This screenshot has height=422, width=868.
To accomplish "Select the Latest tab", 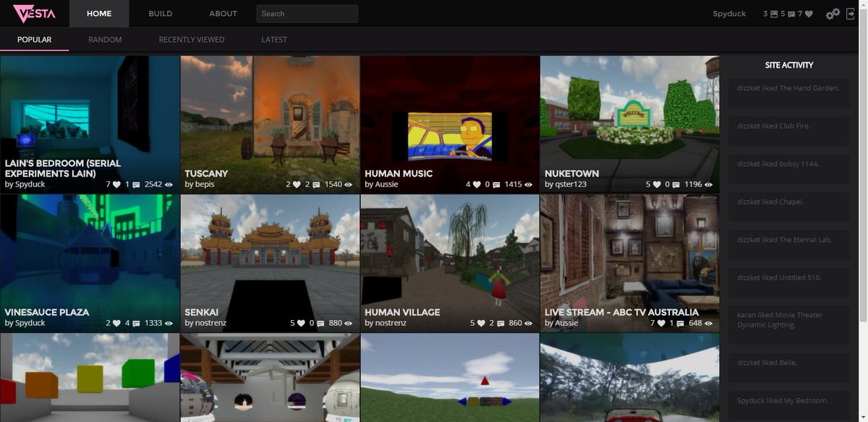I will 274,40.
